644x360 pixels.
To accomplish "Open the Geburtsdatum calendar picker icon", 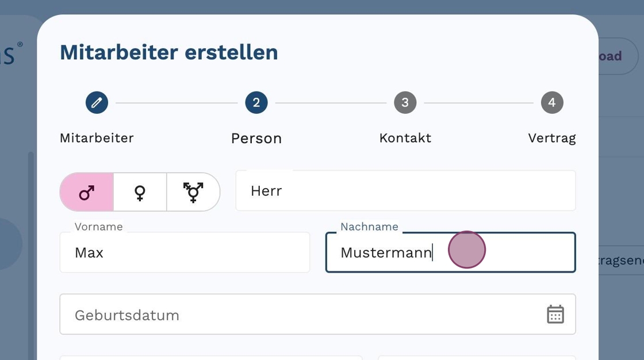I will (x=555, y=315).
